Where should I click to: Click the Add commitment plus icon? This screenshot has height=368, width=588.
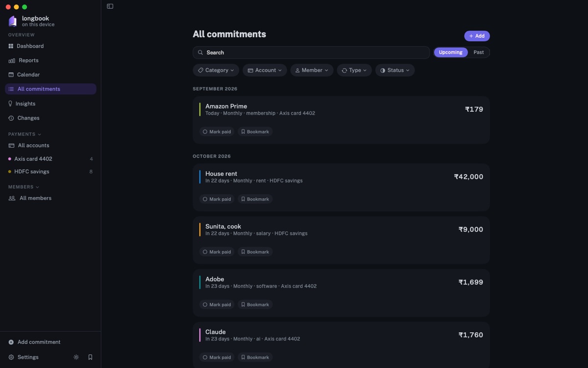(11, 342)
